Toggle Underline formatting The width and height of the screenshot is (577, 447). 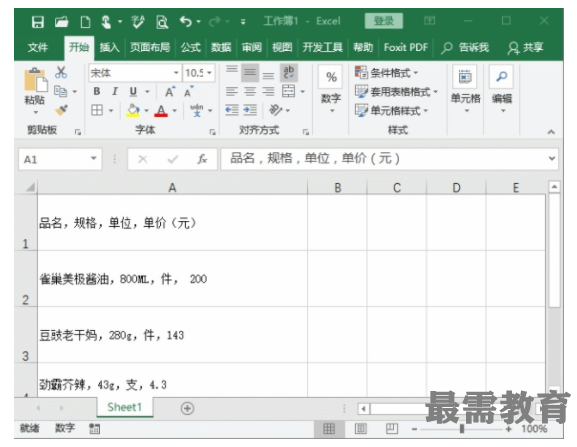tap(133, 91)
